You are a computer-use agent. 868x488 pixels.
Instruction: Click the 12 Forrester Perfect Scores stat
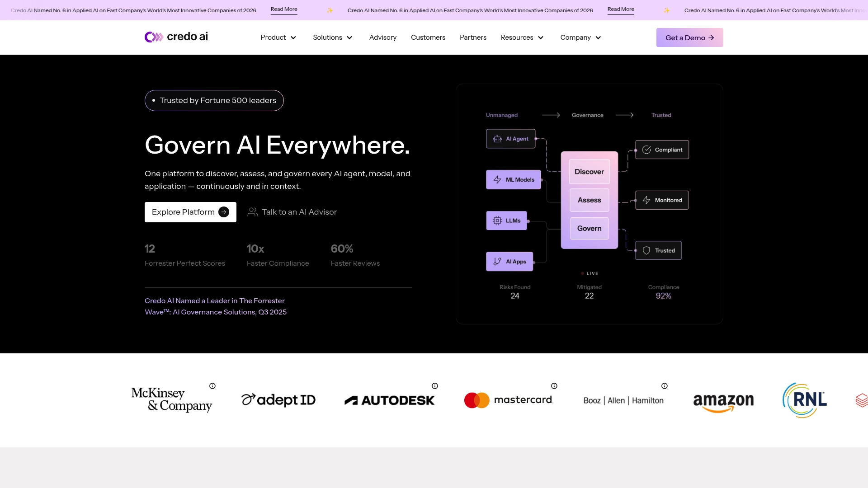coord(185,255)
